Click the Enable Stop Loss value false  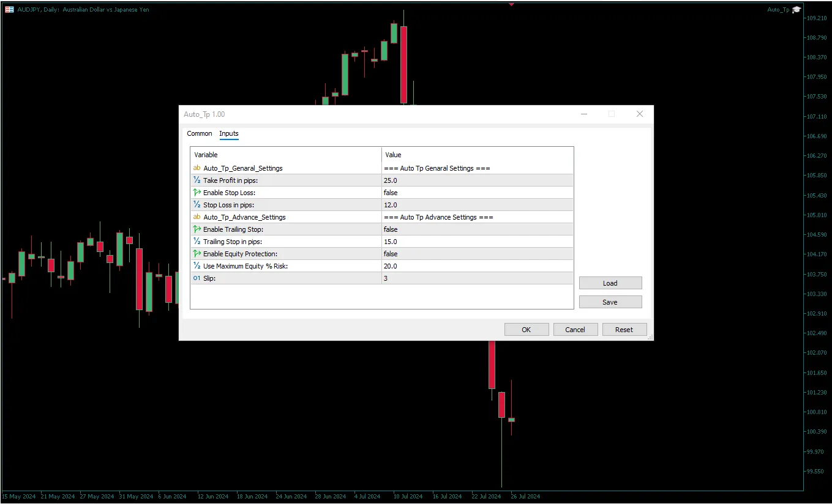coord(391,193)
